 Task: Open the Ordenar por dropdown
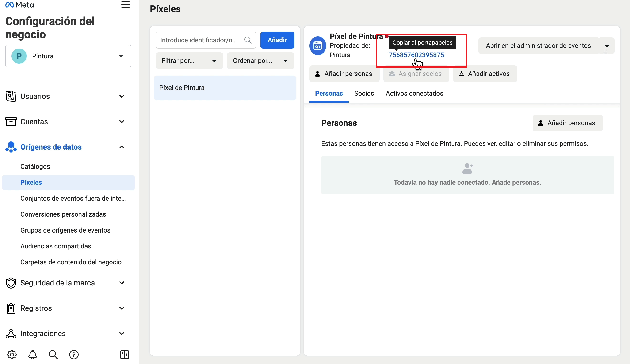[260, 61]
